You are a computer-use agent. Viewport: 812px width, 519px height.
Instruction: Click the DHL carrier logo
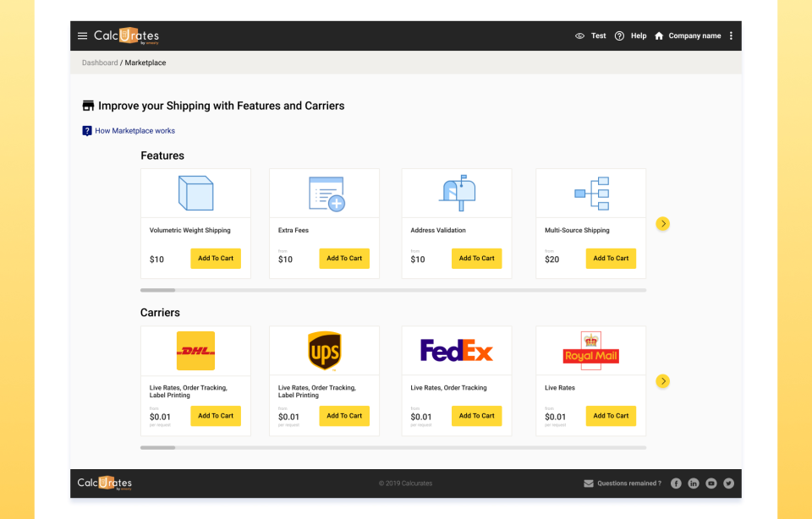[195, 351]
